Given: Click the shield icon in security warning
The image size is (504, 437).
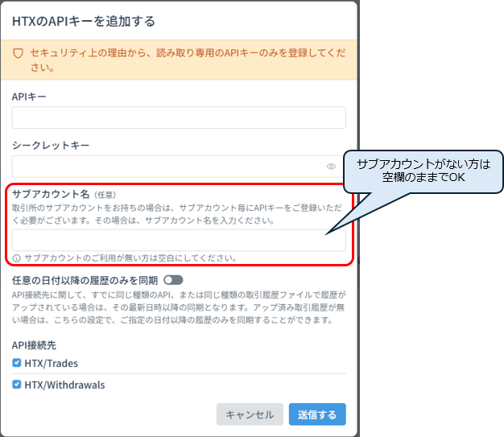Looking at the screenshot, I should coord(18,53).
